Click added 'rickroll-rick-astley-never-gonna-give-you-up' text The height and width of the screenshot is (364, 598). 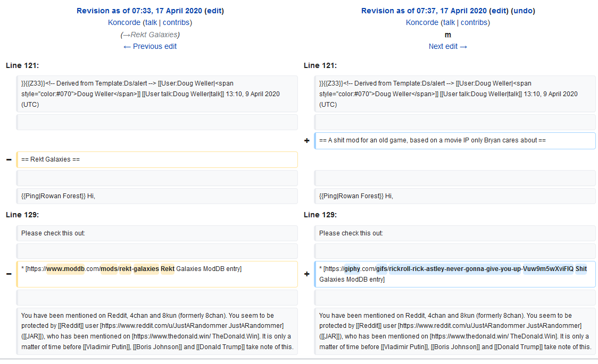pyautogui.click(x=454, y=269)
